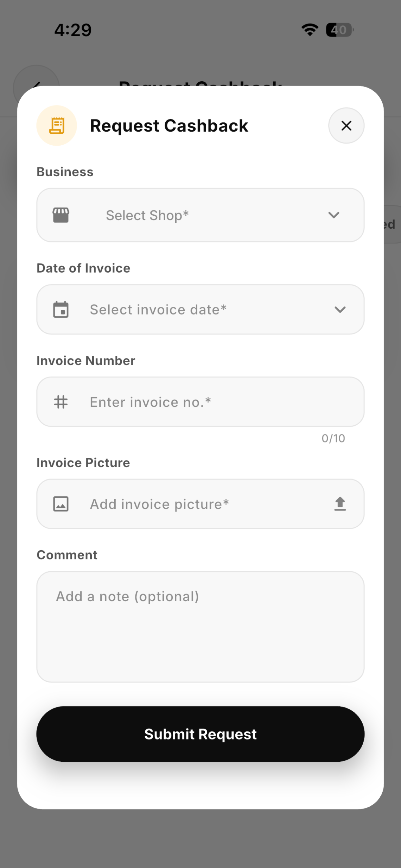The height and width of the screenshot is (868, 401).
Task: Tap the Add invoice picture field
Action: point(200,504)
